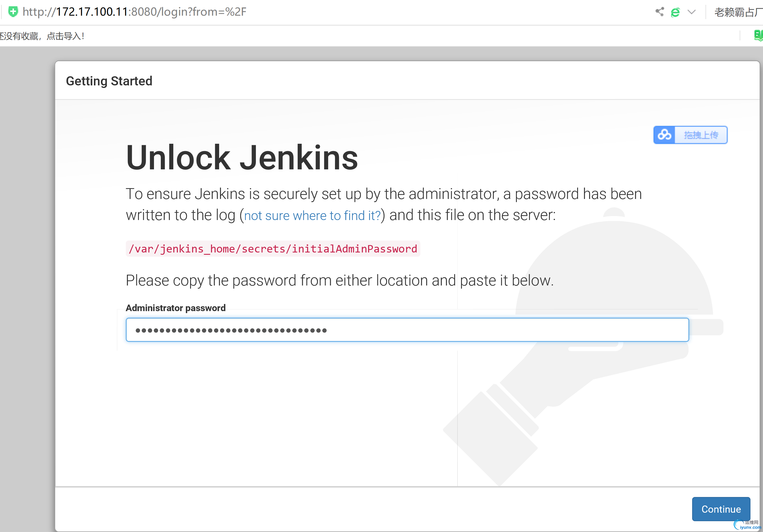This screenshot has height=532, width=763.
Task: Click the URL text in address bar
Action: click(x=134, y=12)
